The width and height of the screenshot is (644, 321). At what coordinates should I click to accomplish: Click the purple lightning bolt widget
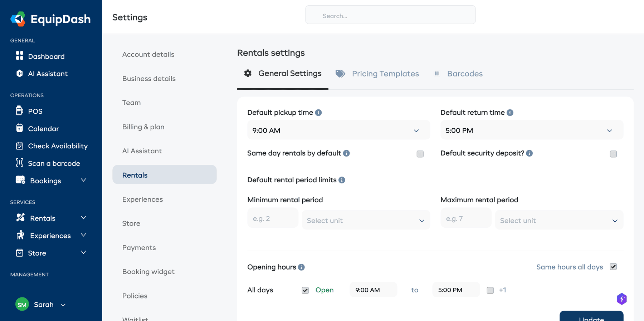(622, 299)
